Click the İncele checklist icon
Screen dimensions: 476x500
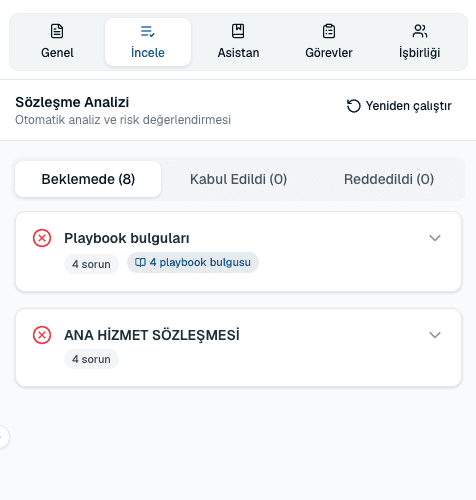point(148,31)
